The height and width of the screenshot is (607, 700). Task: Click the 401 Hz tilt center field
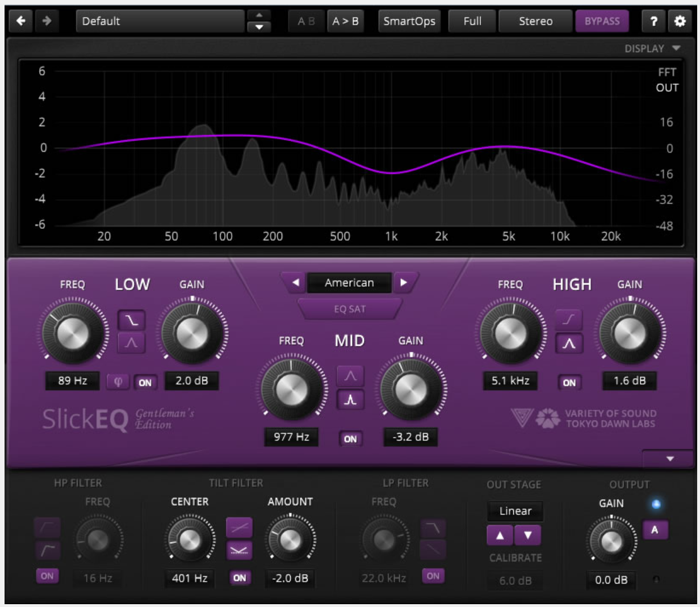pyautogui.click(x=190, y=578)
